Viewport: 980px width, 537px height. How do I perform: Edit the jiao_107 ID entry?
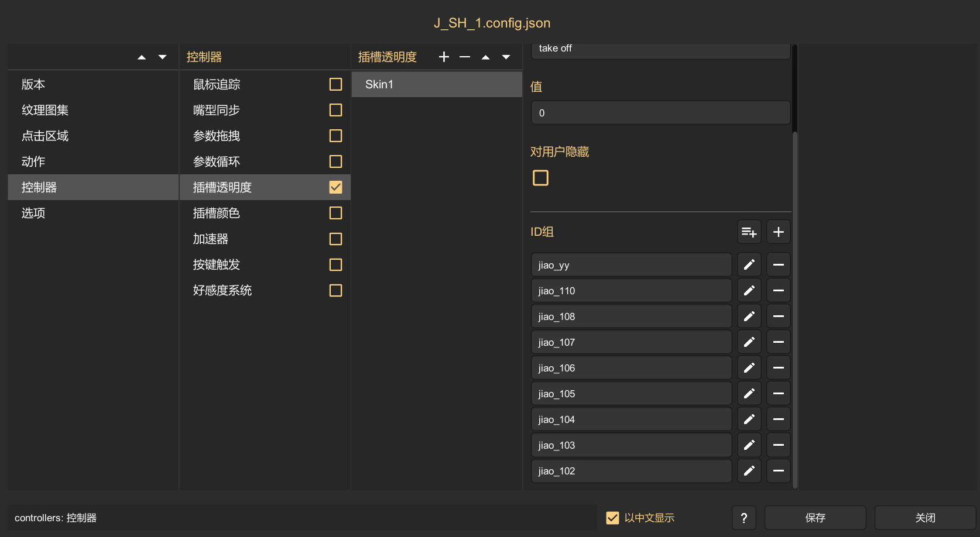[749, 342]
